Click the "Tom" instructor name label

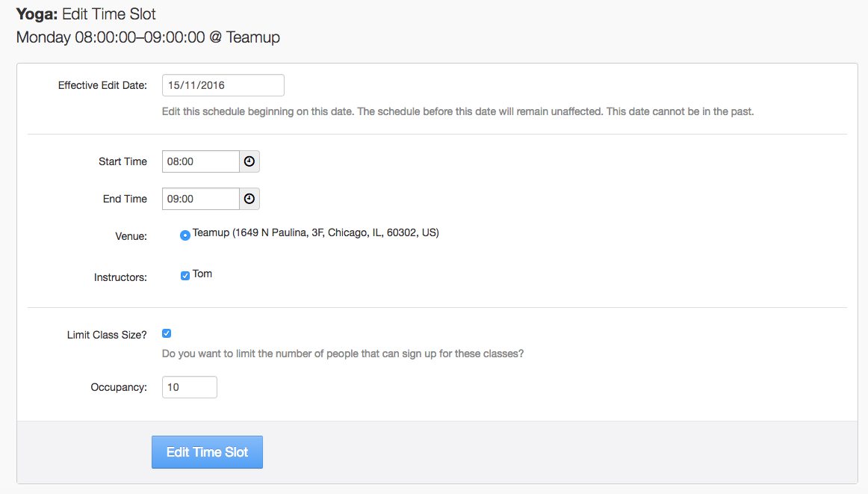point(202,274)
